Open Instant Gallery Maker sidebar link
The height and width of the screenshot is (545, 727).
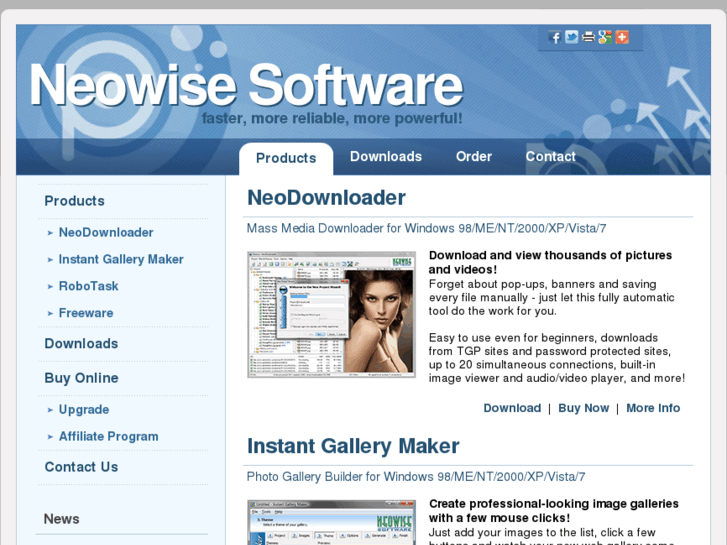[121, 259]
